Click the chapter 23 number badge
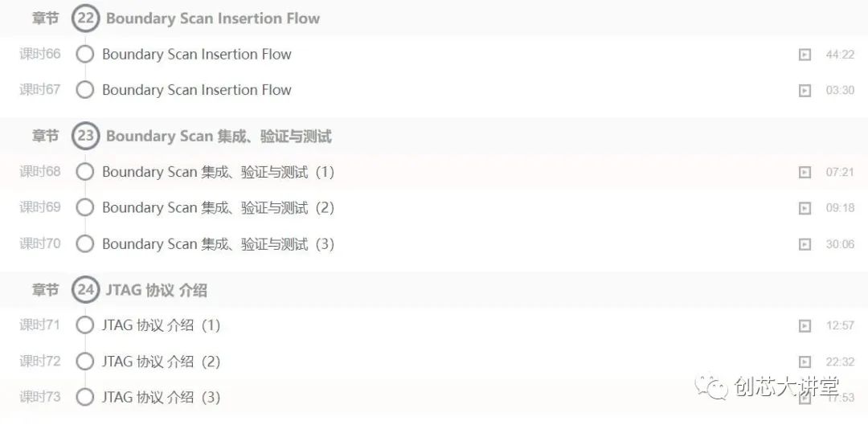868x425 pixels. coord(85,136)
